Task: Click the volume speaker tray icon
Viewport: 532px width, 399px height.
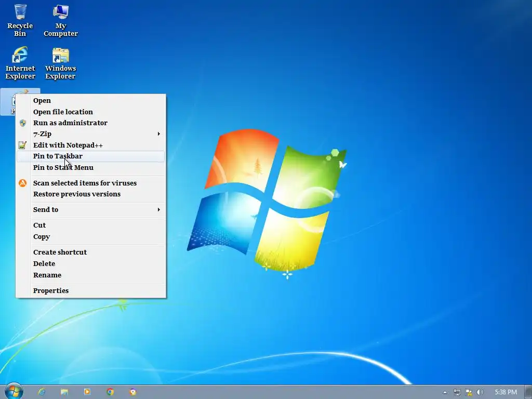Action: [x=480, y=392]
